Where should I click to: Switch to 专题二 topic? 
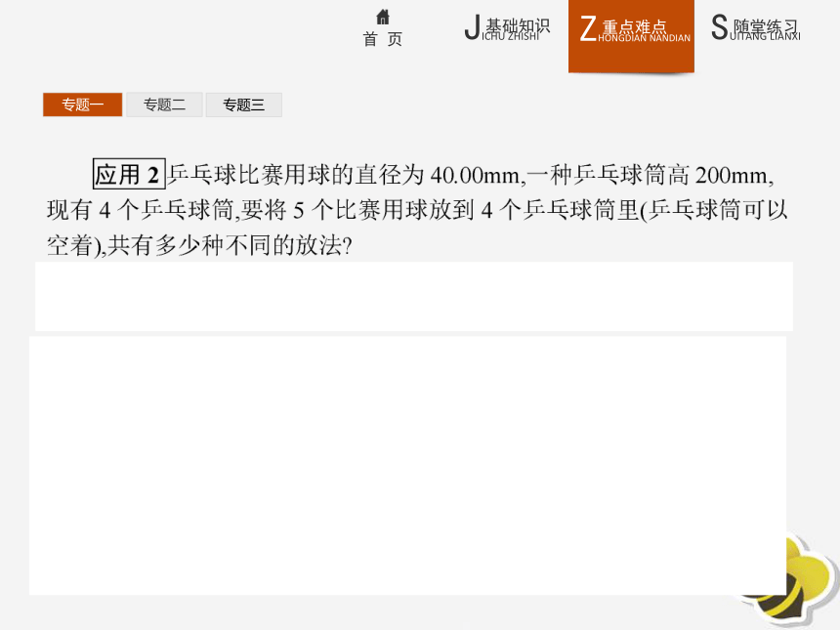pos(164,105)
